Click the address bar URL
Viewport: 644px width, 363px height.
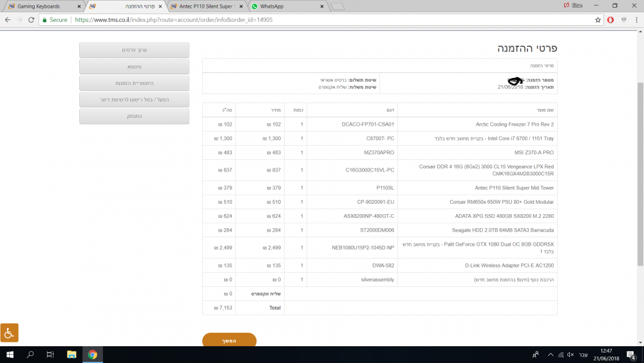174,20
